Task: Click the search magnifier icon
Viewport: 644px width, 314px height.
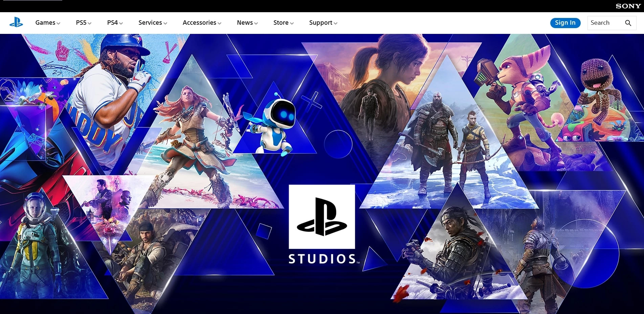Action: click(x=628, y=23)
